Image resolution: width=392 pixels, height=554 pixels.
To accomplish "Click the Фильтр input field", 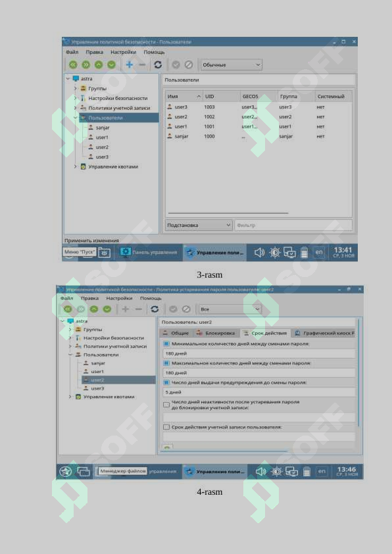I will (293, 225).
